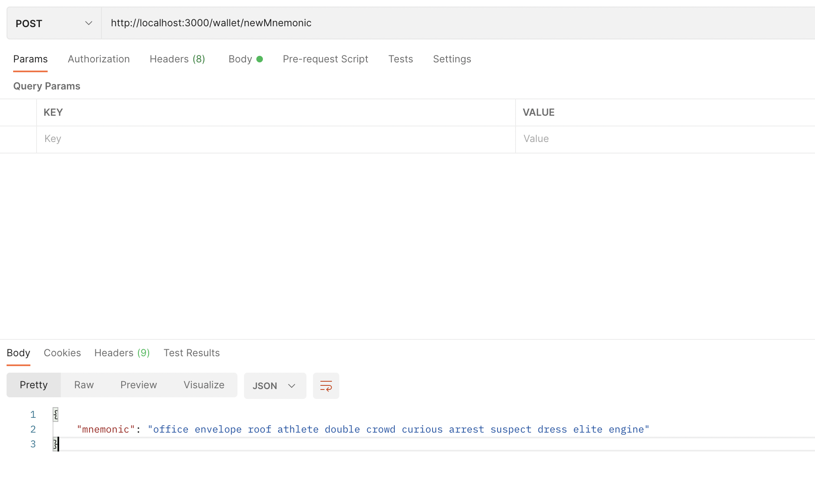Click the Value input cell
The image size is (815, 504).
[x=665, y=139]
